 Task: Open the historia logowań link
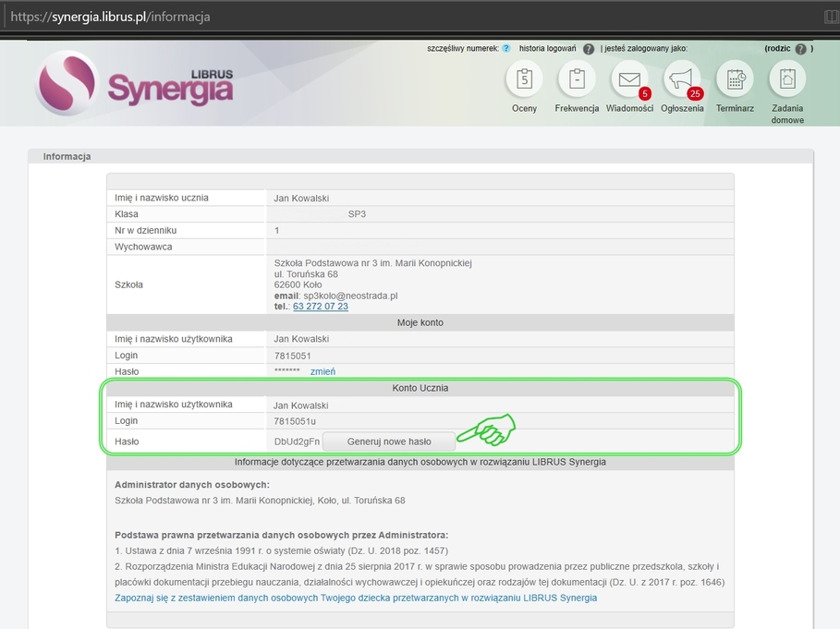tap(547, 48)
